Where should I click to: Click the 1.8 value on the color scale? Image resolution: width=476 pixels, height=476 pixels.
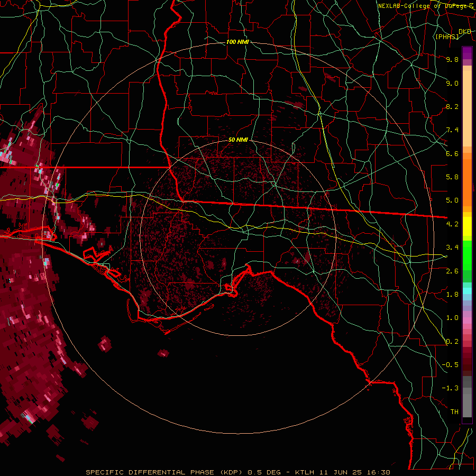[452, 295]
